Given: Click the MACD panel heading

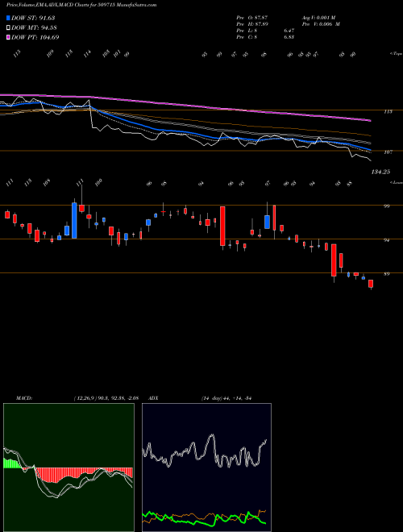Looking at the screenshot, I should 23,398.
